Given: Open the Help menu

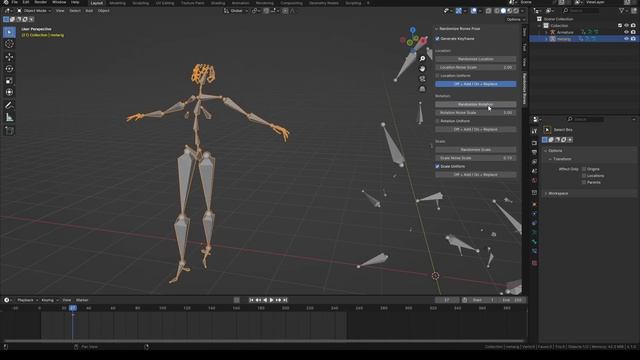Looking at the screenshot, I should coord(75,2).
